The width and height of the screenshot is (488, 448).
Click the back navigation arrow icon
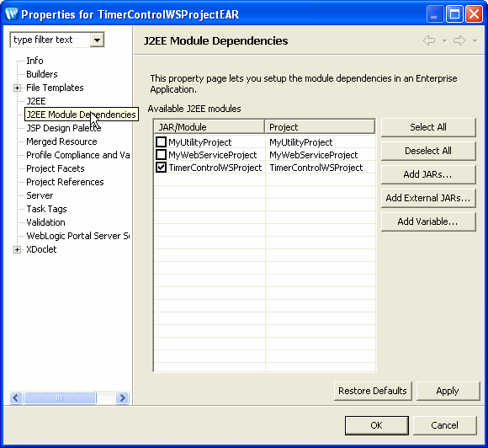pos(429,40)
